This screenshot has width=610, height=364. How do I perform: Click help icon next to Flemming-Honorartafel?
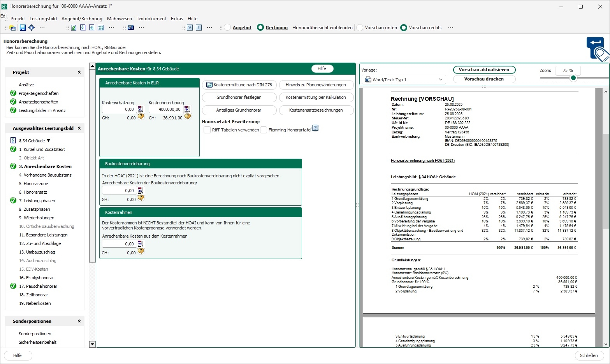[x=315, y=128]
